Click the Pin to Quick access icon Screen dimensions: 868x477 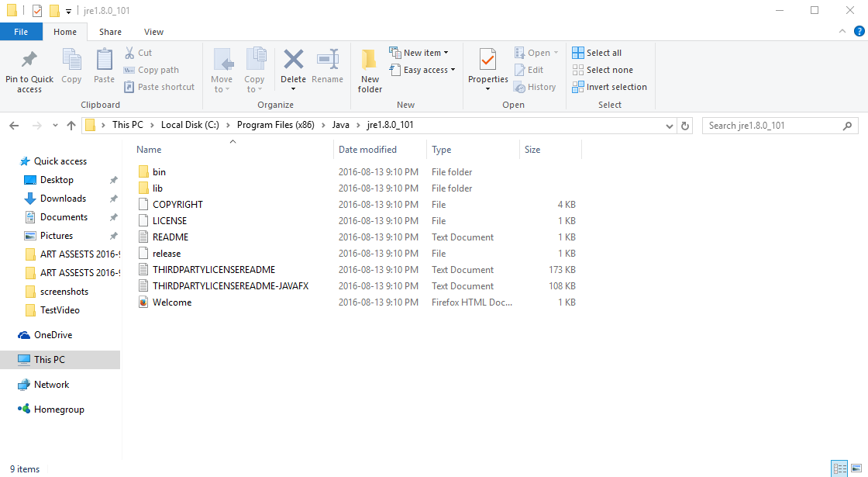(29, 59)
